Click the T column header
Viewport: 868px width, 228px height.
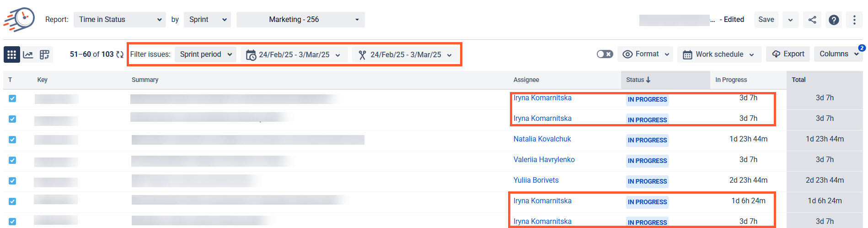[x=10, y=80]
